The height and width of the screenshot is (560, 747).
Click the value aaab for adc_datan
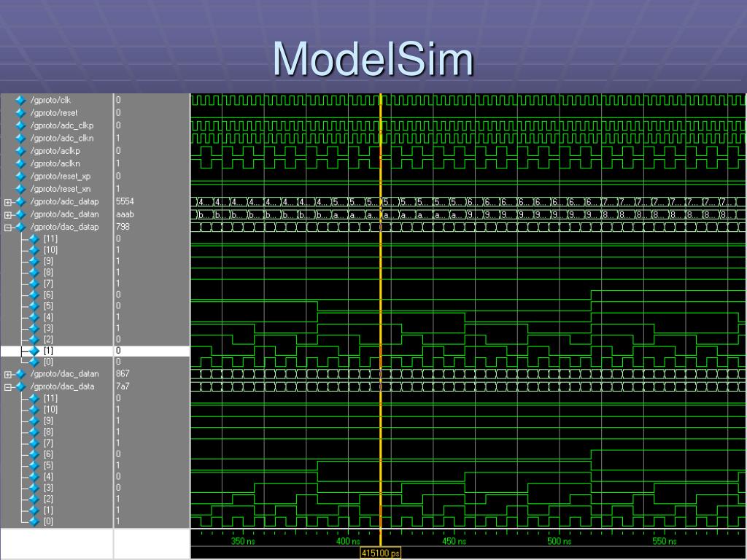coord(125,214)
